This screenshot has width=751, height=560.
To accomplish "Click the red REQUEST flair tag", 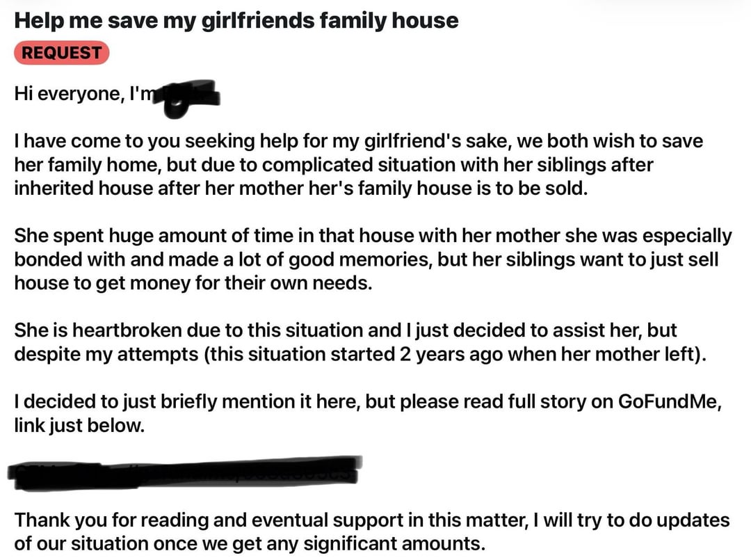I will coord(62,53).
